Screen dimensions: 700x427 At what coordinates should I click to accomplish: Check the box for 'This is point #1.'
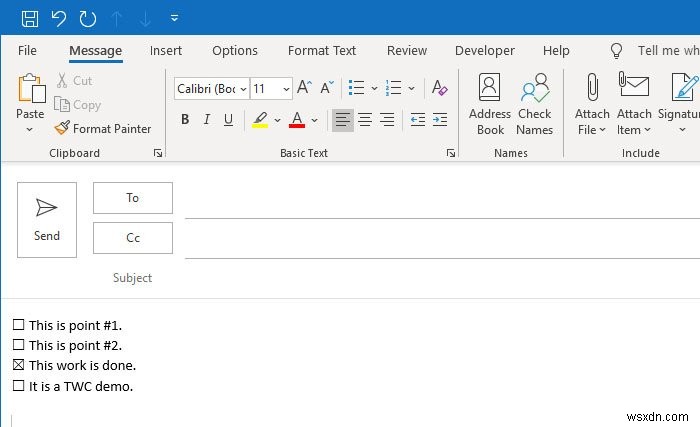pos(18,325)
